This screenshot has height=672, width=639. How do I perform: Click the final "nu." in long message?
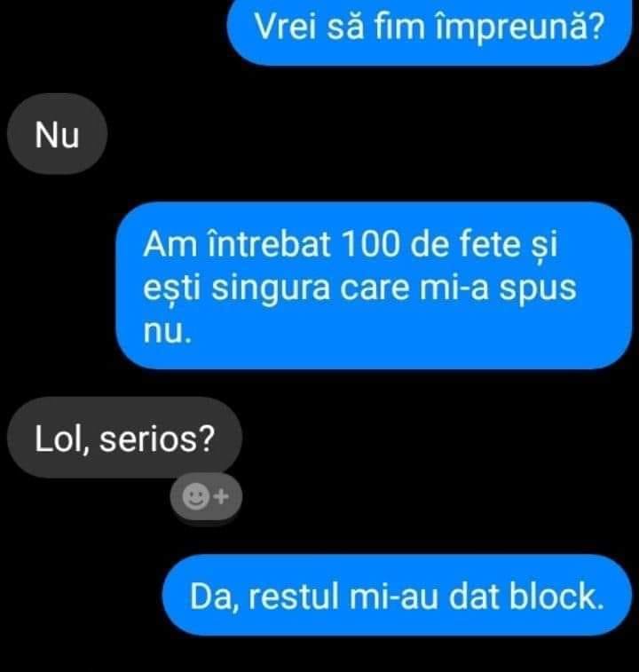coord(167,332)
